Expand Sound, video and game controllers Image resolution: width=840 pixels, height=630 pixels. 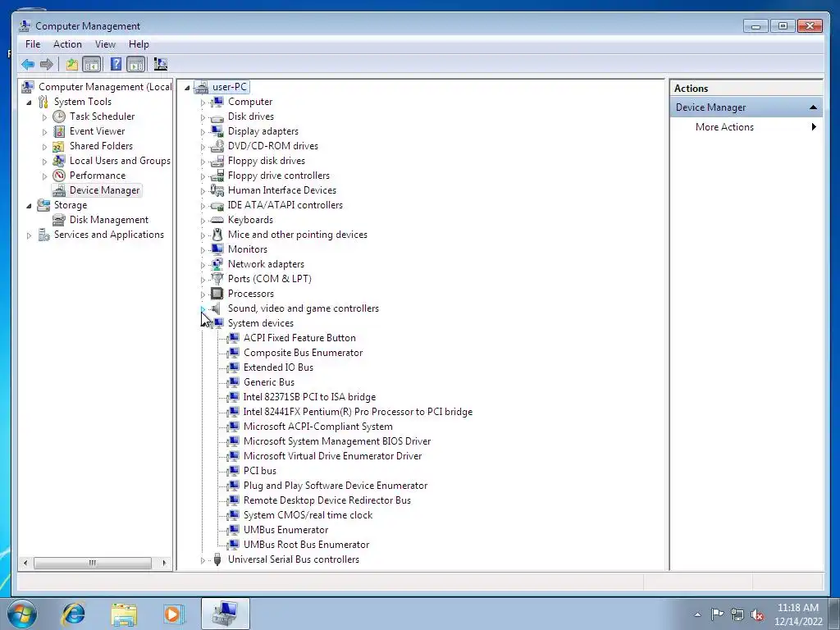point(203,309)
